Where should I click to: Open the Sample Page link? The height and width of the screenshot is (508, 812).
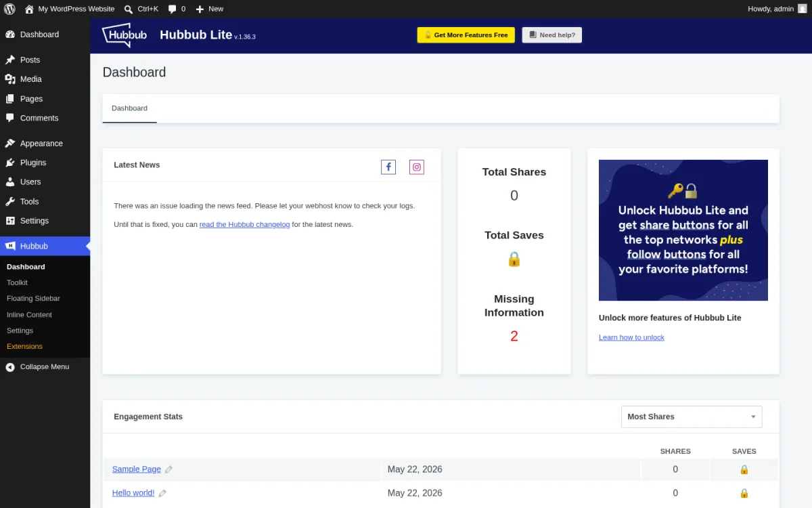click(137, 469)
